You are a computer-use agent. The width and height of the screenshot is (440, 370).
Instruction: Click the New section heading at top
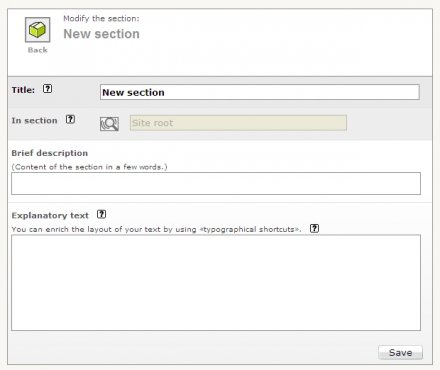click(101, 34)
